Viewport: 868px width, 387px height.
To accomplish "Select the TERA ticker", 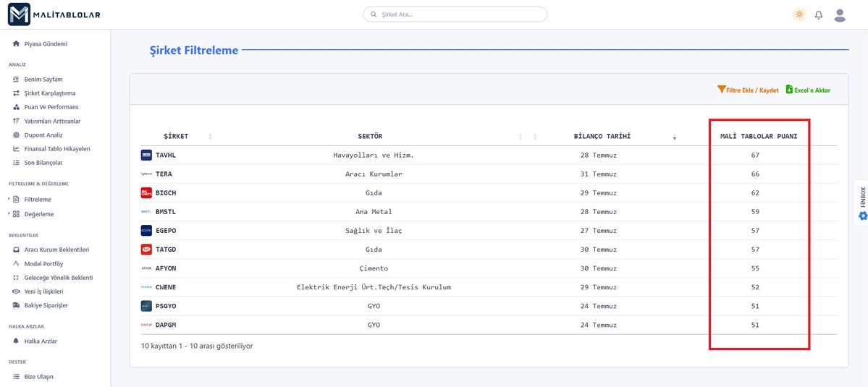I will (164, 174).
